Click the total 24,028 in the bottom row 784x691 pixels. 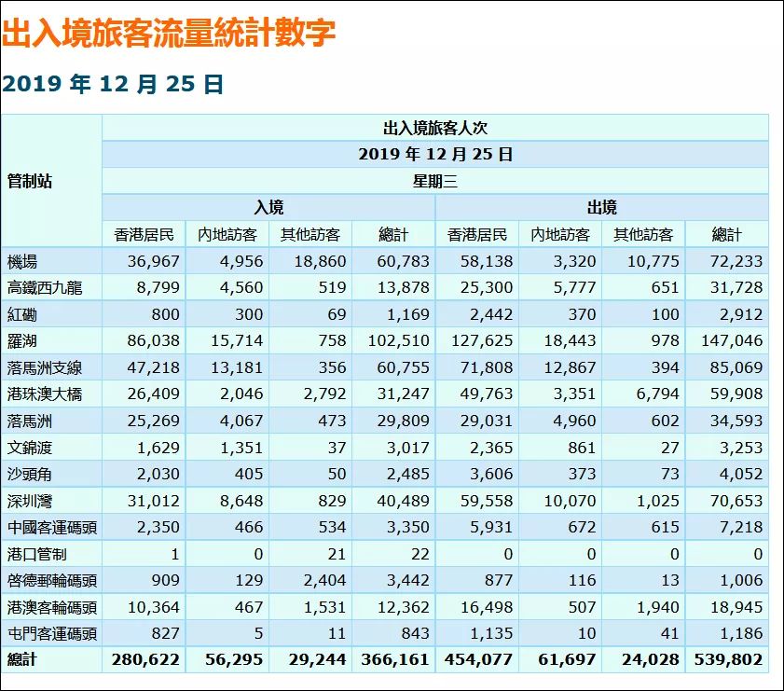(x=651, y=660)
